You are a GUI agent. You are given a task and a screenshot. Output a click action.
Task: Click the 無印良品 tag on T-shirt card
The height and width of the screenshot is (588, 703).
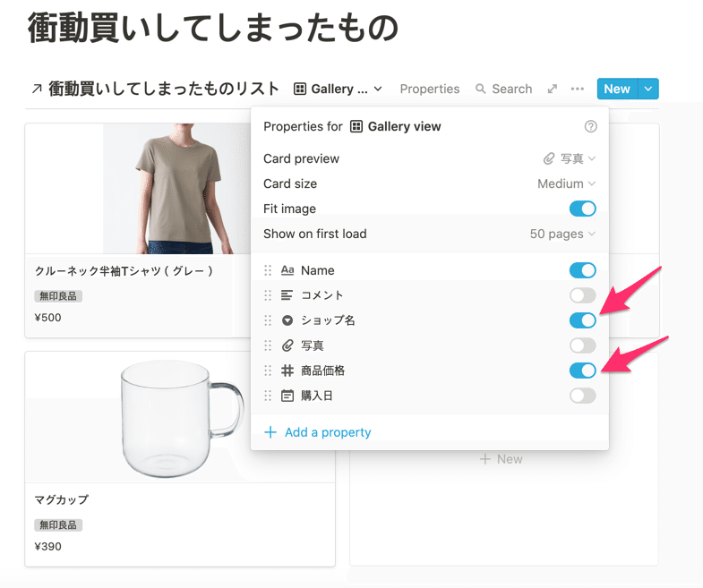coord(58,296)
